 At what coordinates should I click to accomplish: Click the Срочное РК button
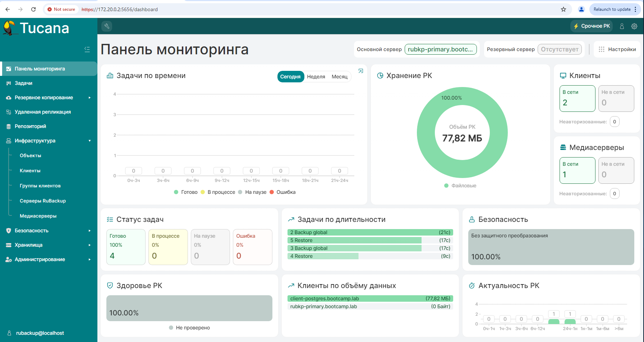(592, 26)
